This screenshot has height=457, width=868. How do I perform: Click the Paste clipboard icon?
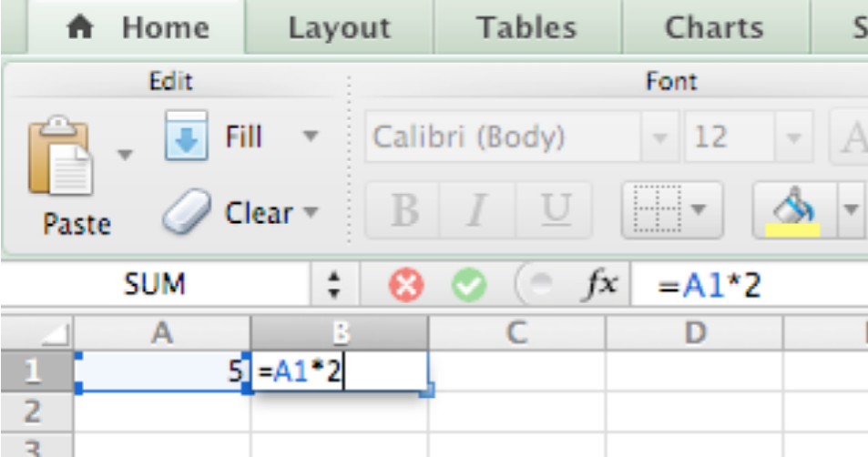coord(60,156)
